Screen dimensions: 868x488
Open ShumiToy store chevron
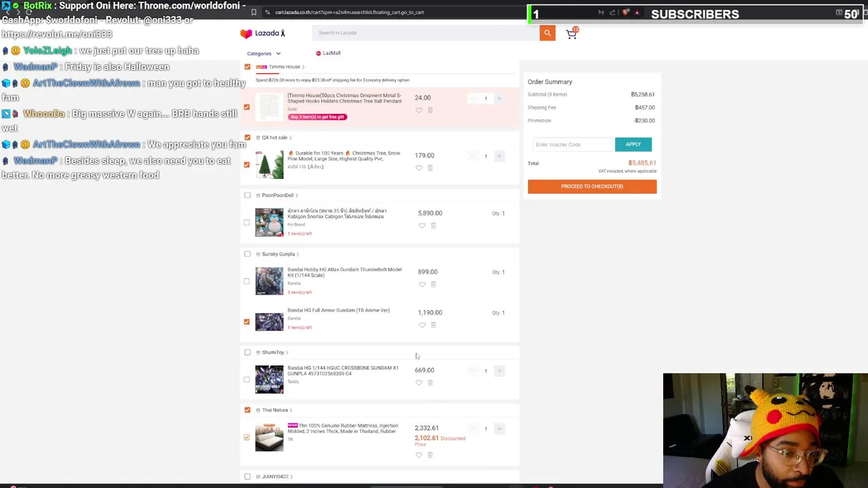(x=287, y=352)
